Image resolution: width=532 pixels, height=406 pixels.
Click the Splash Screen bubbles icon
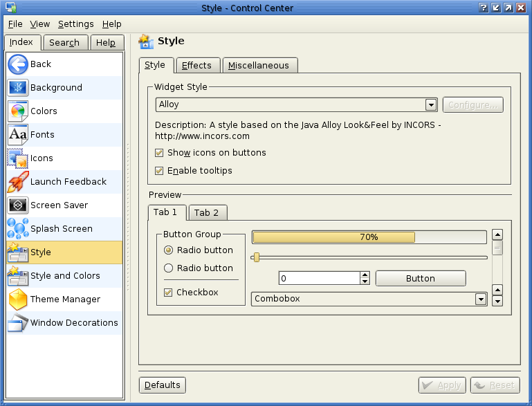[18, 229]
